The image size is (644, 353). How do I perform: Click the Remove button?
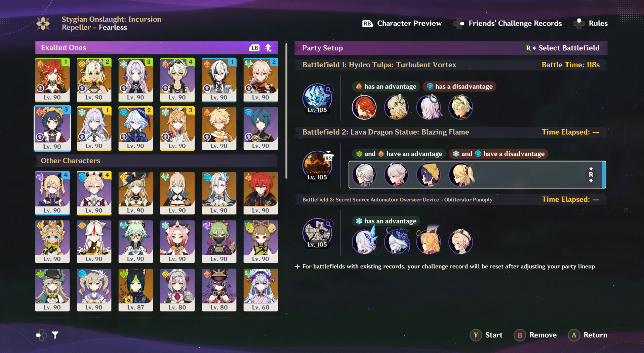point(535,335)
